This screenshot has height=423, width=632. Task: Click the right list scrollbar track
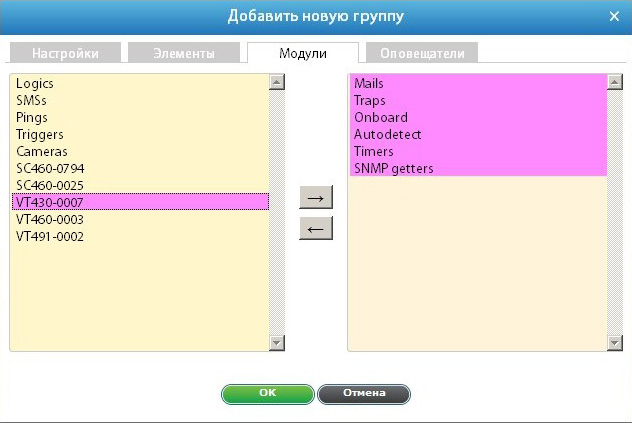(615, 213)
